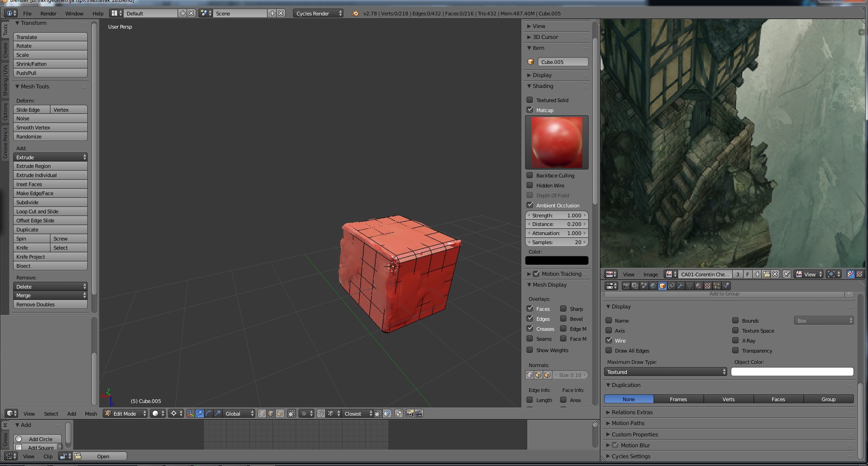Open the Physics properties tab

tap(726, 286)
